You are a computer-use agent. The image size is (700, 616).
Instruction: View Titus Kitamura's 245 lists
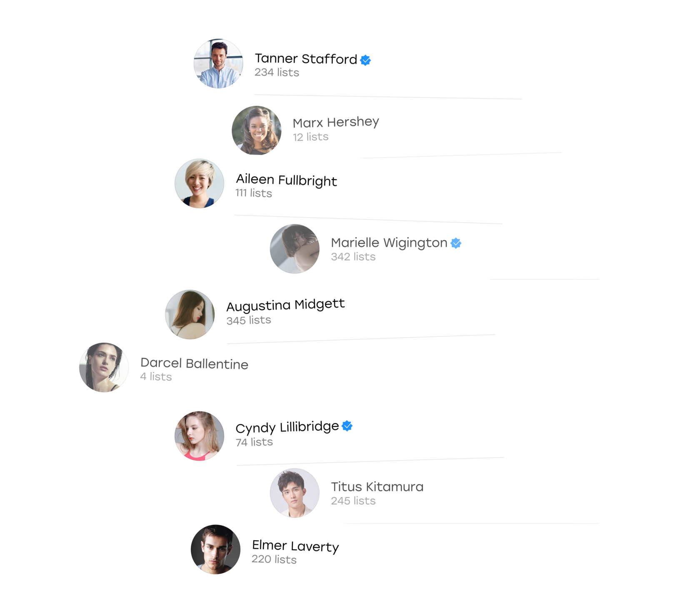[x=353, y=501]
